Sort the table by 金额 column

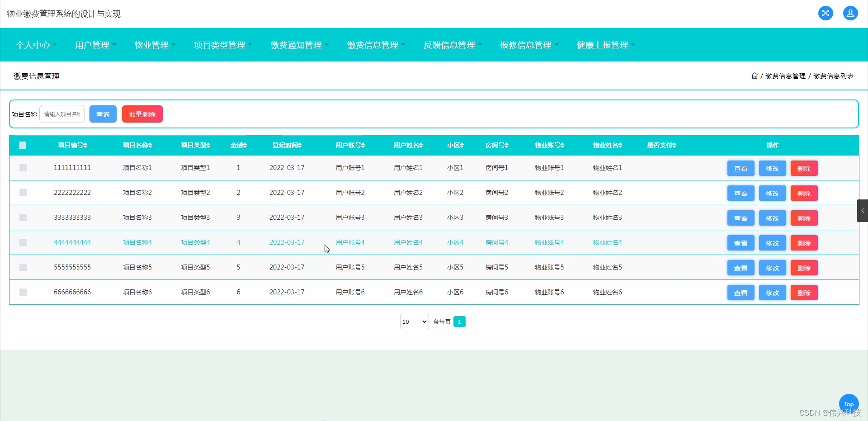(x=238, y=145)
